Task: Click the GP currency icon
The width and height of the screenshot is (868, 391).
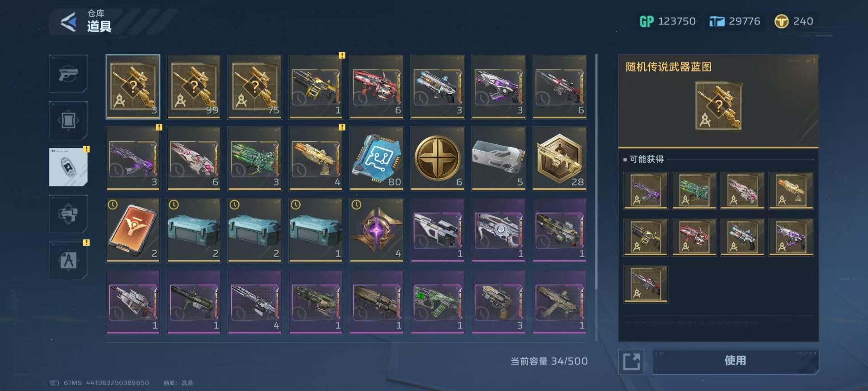Action: 646,21
